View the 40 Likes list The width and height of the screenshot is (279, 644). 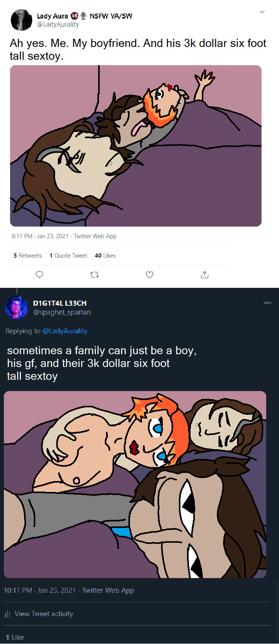pyautogui.click(x=105, y=256)
